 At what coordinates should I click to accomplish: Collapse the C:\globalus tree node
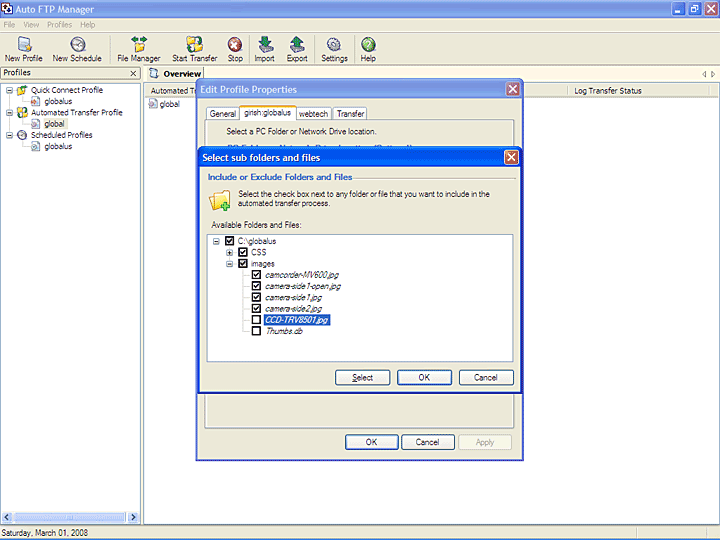tap(216, 241)
